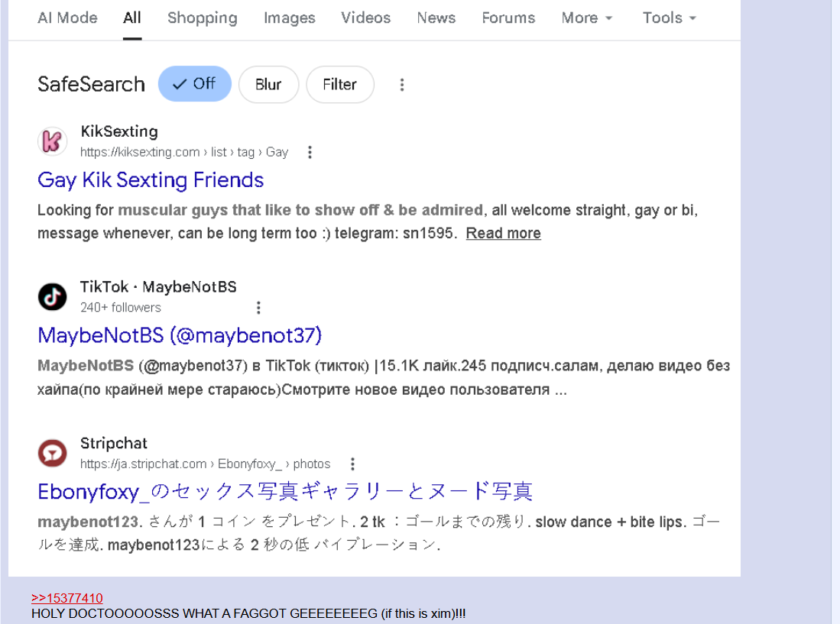Enable SafeSearch Filter option
The height and width of the screenshot is (624, 840).
click(x=339, y=85)
